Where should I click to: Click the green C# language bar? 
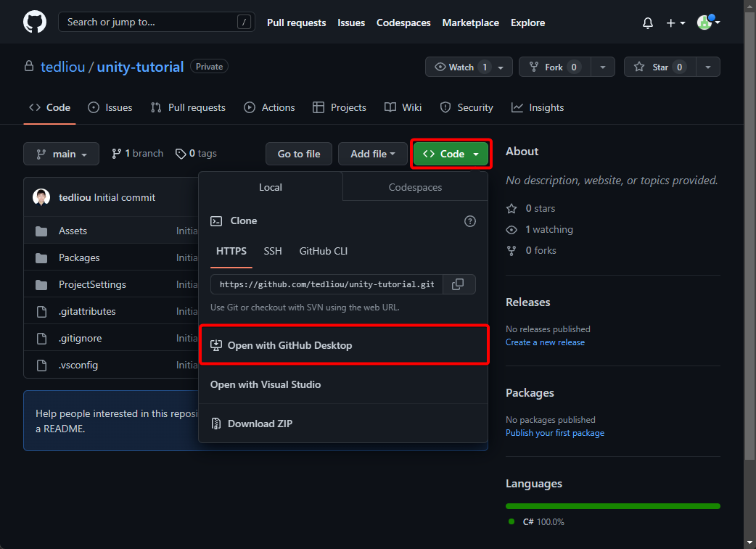(x=613, y=506)
